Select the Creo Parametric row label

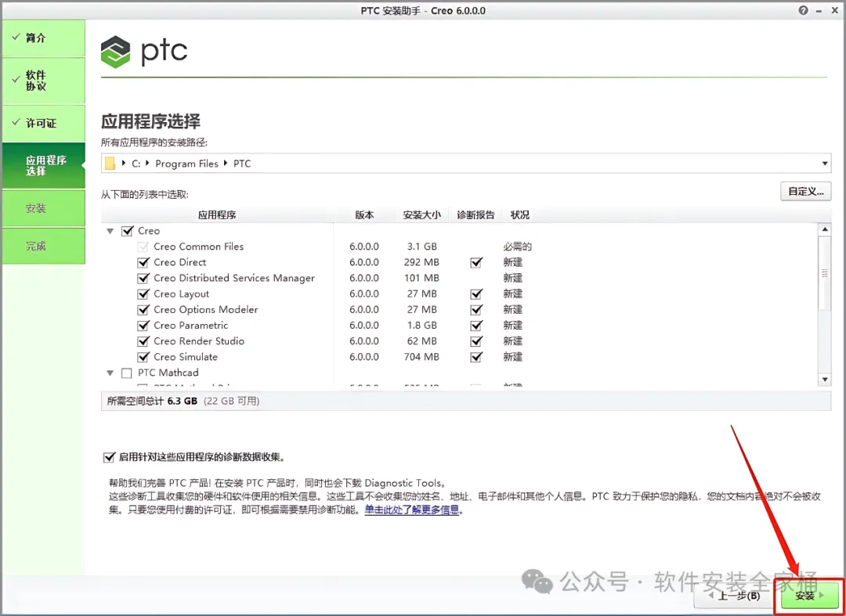(191, 326)
